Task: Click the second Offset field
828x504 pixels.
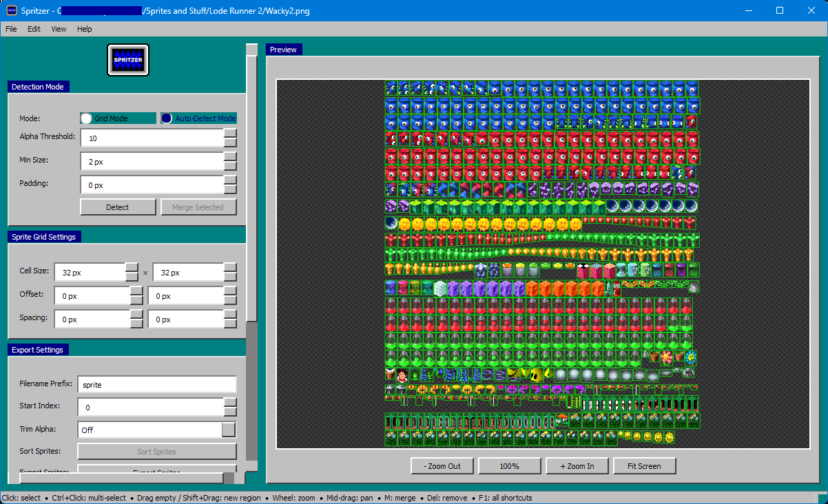Action: click(187, 296)
